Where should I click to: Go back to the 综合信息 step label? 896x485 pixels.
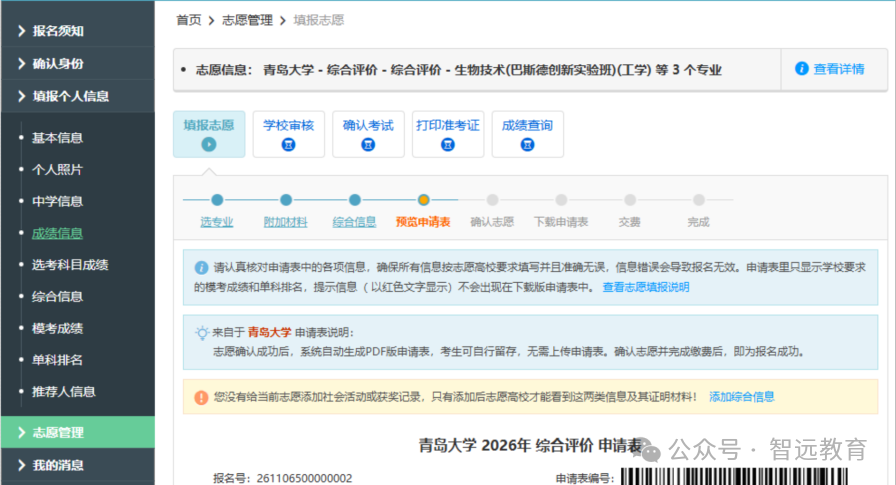(x=354, y=222)
